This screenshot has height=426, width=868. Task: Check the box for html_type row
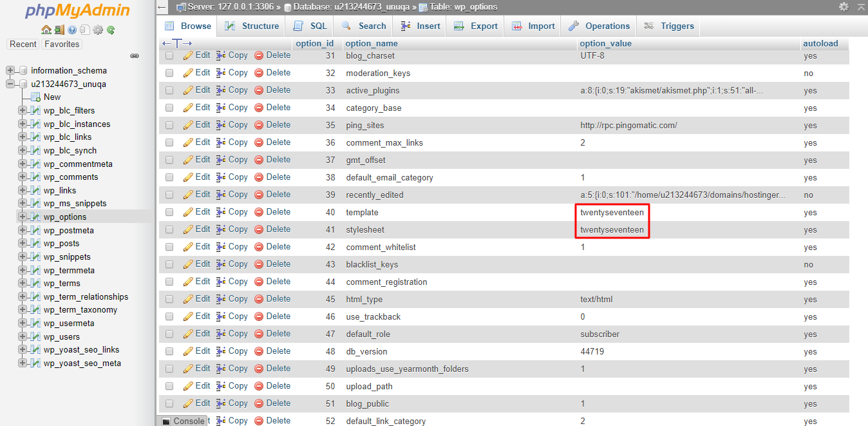pos(169,299)
